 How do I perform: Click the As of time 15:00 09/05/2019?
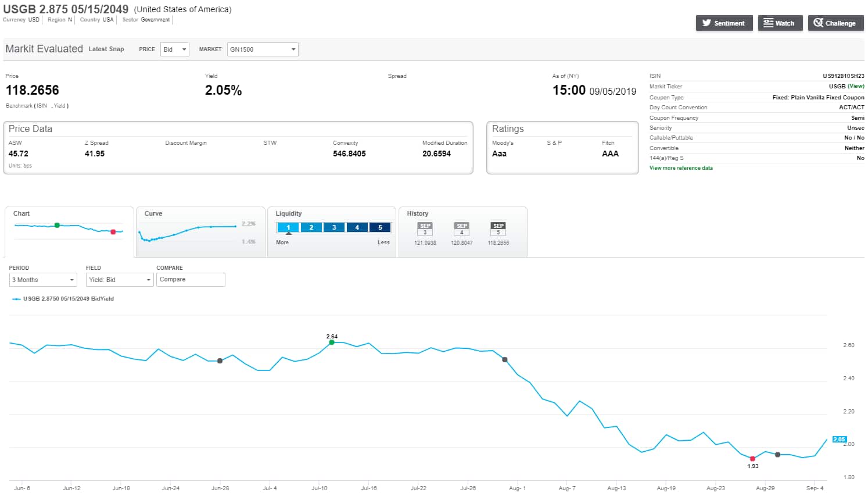(594, 90)
